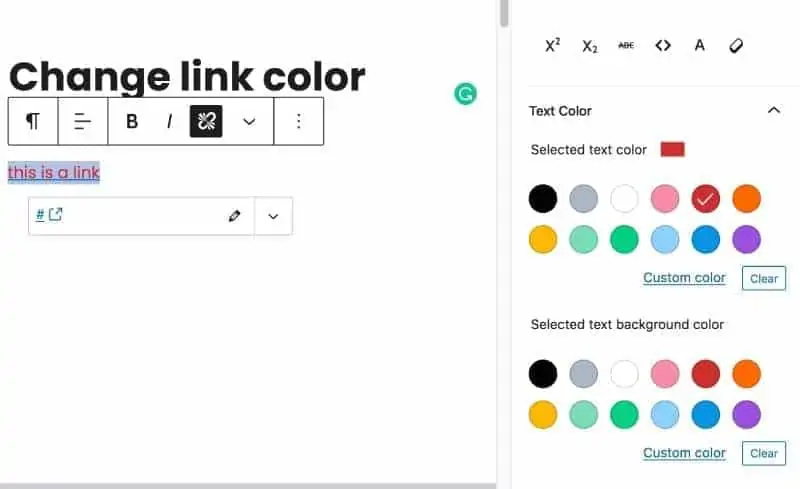This screenshot has height=489, width=800.
Task: Select the orange text color swatch
Action: [x=746, y=198]
